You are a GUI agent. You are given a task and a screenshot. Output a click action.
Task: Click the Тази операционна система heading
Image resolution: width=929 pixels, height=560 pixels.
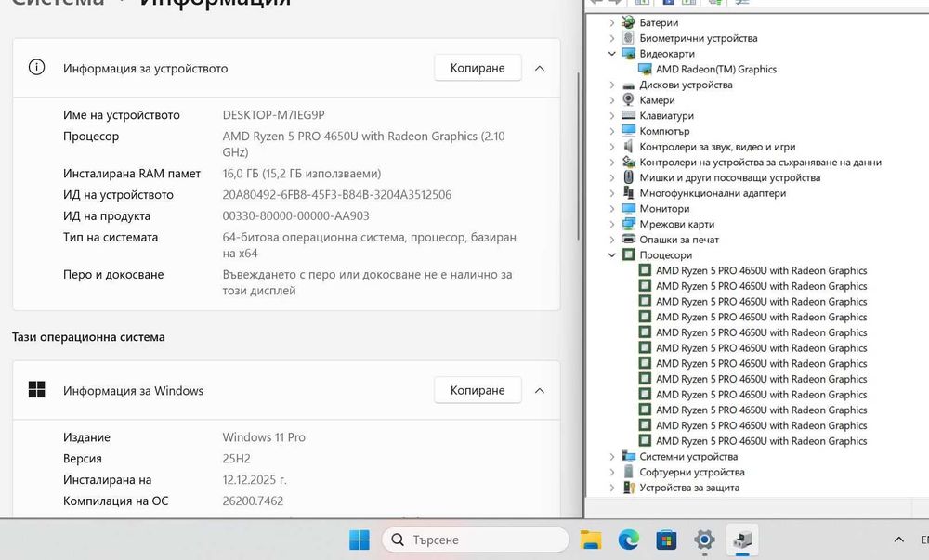point(88,337)
